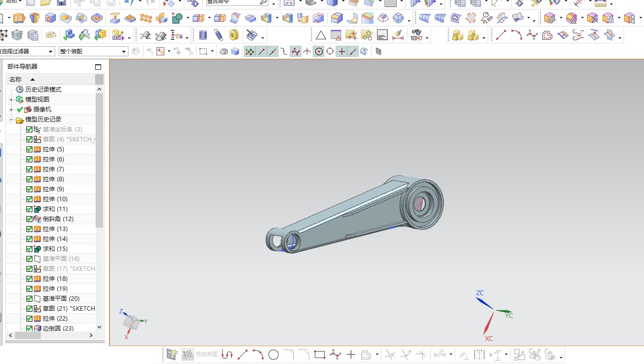Uncheck the 基准平面 (20) checkbox
The image size is (644, 364).
(x=29, y=299)
